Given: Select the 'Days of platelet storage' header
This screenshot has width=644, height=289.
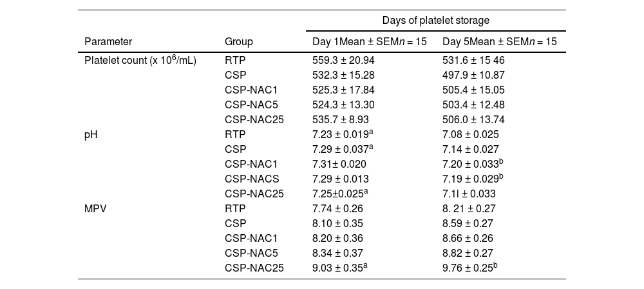Looking at the screenshot, I should pos(436,21).
